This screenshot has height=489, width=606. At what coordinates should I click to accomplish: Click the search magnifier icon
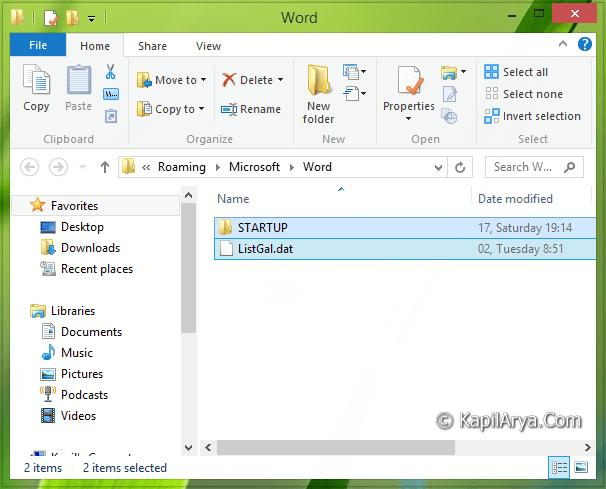(569, 167)
